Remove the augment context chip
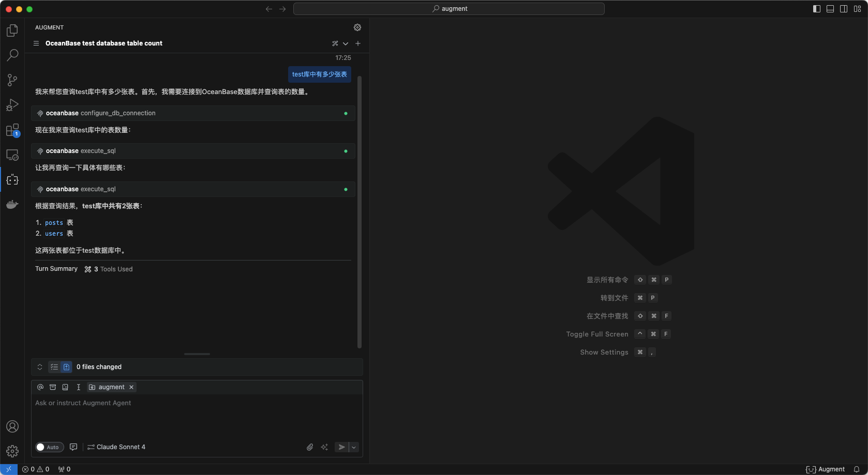868x475 pixels. pyautogui.click(x=131, y=387)
